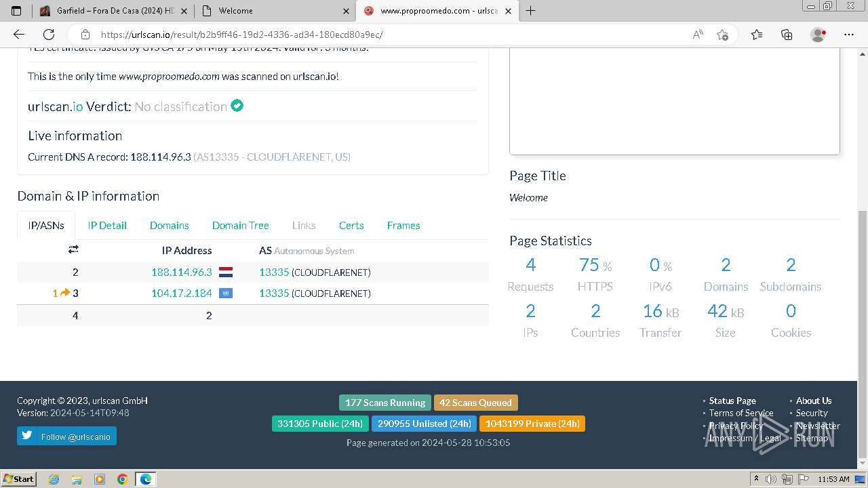Screen dimensions: 868x488
Task: Click the green verdict checkmark icon
Action: tap(237, 106)
